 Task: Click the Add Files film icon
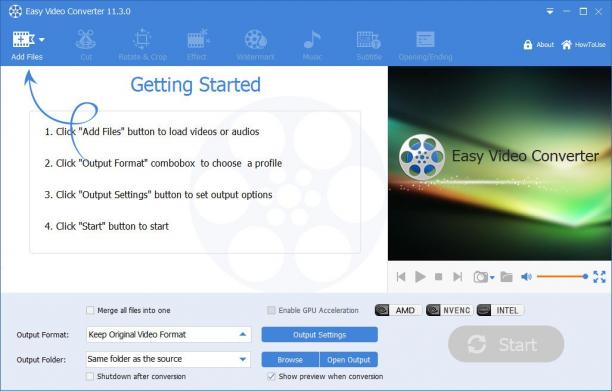coord(23,39)
